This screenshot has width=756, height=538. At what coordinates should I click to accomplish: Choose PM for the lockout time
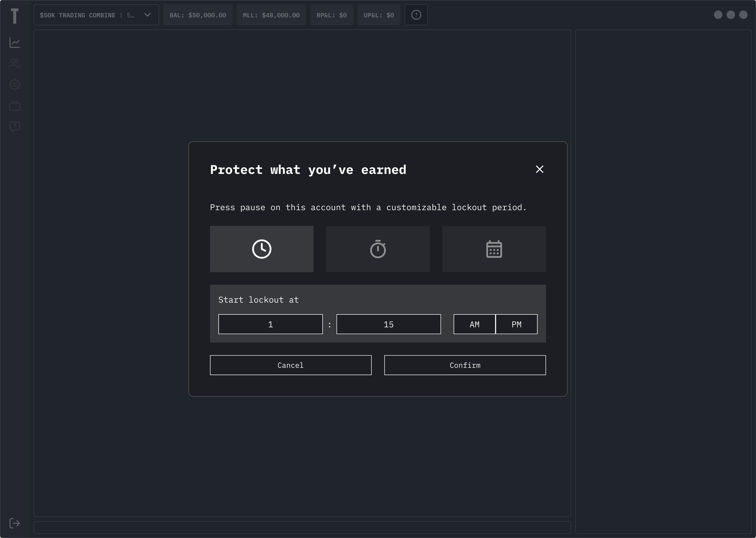tap(516, 324)
